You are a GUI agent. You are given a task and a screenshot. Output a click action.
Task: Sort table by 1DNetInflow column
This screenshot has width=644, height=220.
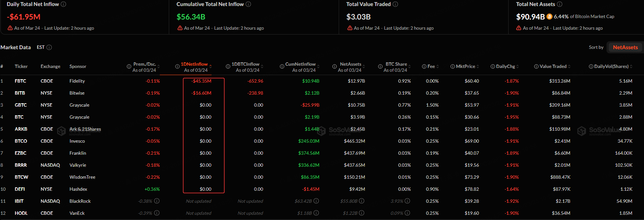[194, 64]
